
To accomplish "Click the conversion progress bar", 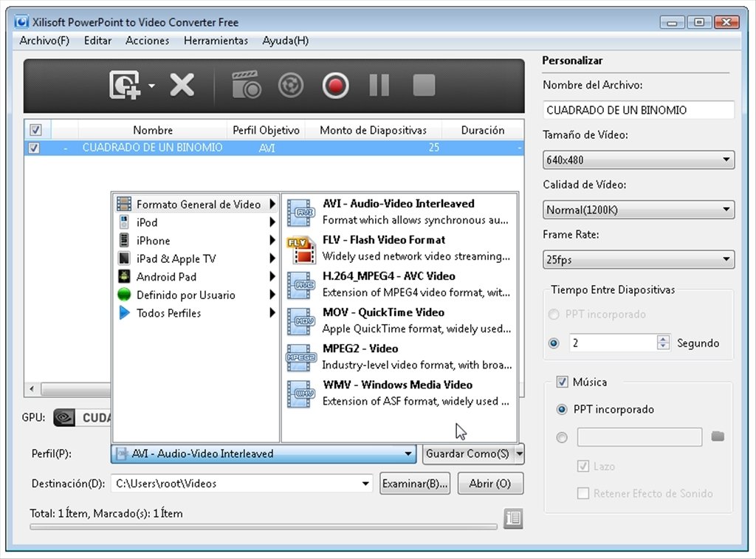I will point(264,527).
